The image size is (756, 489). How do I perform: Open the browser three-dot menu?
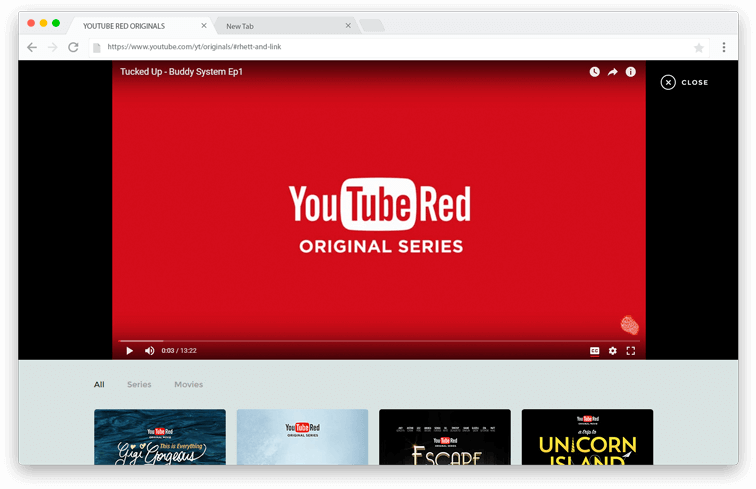pyautogui.click(x=724, y=47)
